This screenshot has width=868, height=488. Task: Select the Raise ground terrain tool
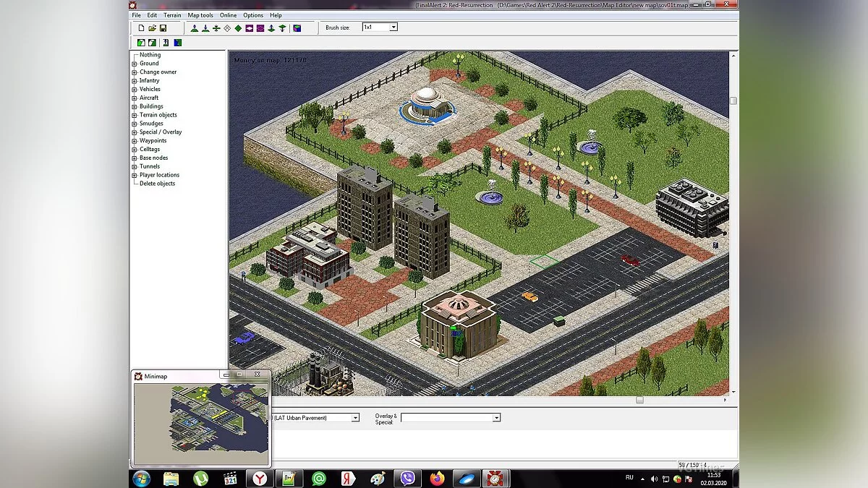[195, 28]
